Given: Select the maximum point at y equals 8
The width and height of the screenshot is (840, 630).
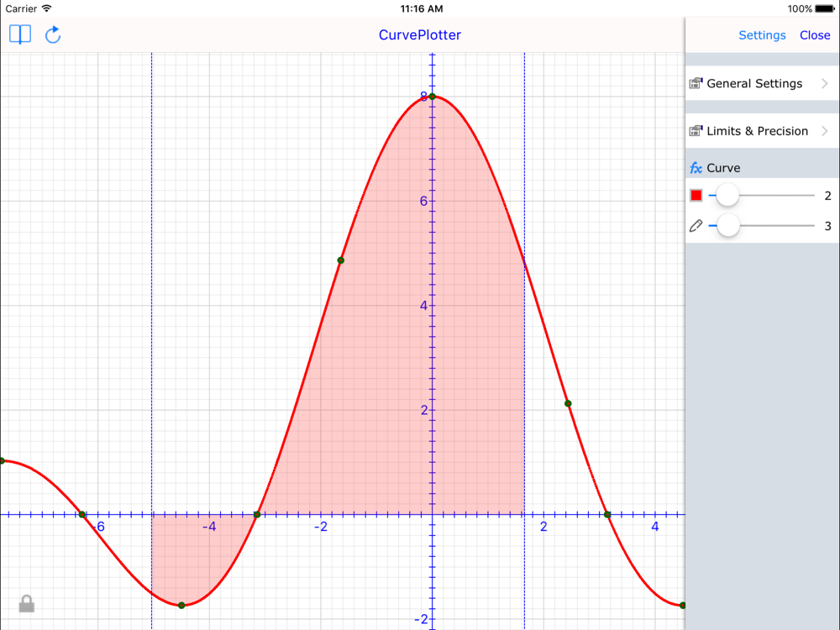Looking at the screenshot, I should (433, 97).
